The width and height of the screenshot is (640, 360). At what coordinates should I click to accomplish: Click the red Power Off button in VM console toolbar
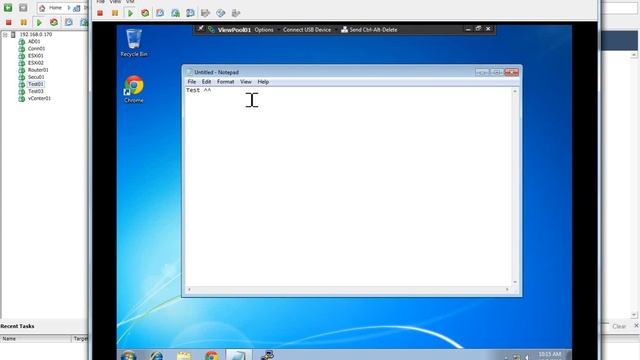click(x=100, y=13)
